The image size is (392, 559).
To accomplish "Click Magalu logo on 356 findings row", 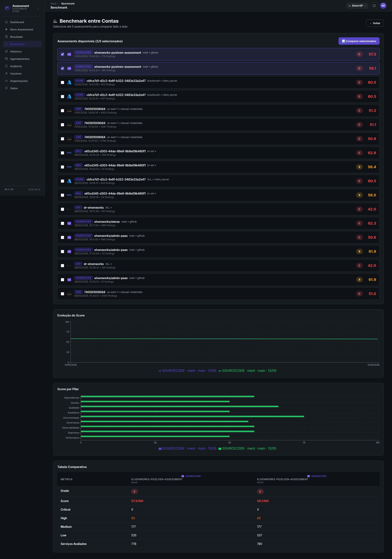I will click(69, 153).
